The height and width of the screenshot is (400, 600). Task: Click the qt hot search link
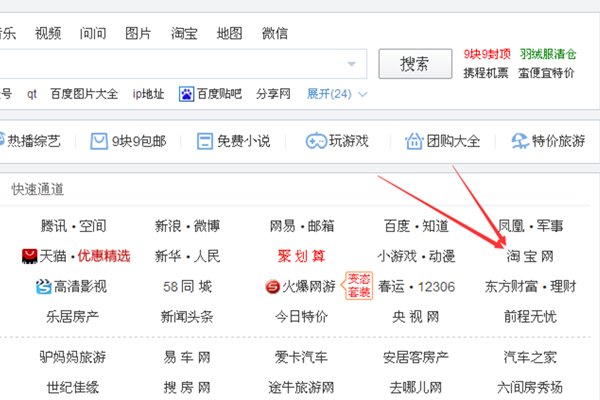point(32,94)
